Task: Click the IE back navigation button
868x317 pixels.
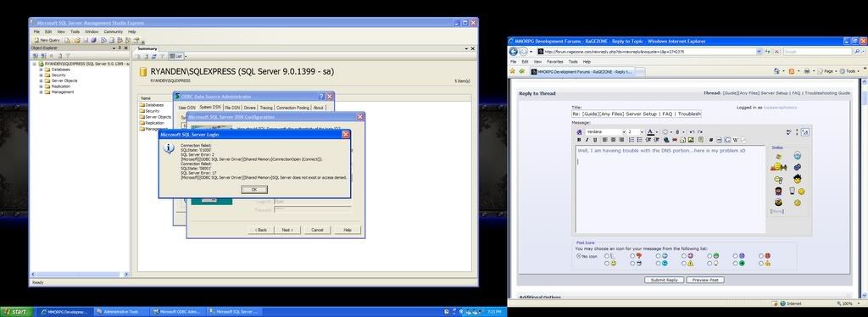Action: coord(513,52)
